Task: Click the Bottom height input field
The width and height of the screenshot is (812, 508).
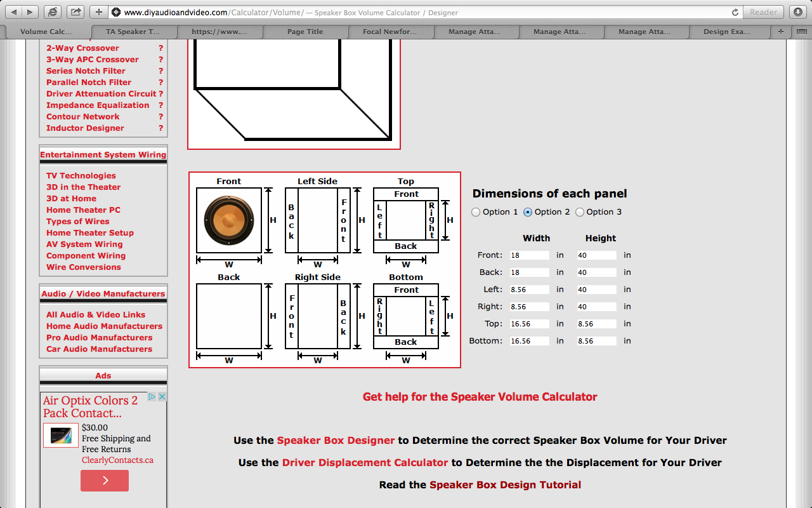Action: (596, 341)
